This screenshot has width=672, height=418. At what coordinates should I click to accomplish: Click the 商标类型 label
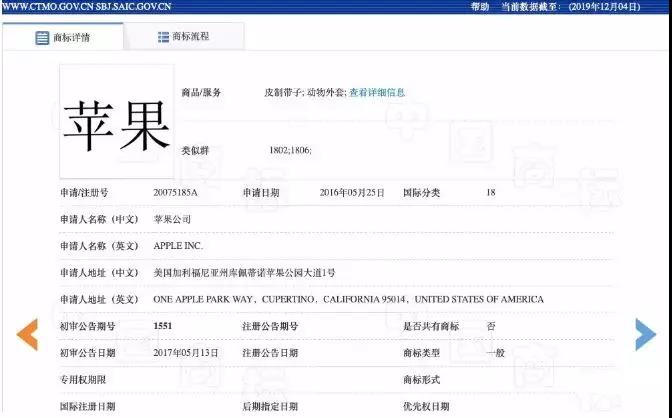[x=421, y=353]
